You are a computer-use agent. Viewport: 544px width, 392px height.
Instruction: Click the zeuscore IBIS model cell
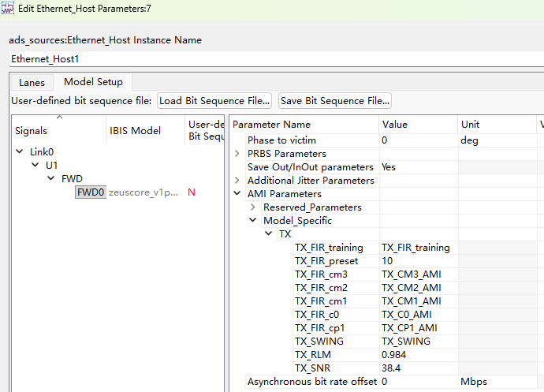[x=143, y=192]
